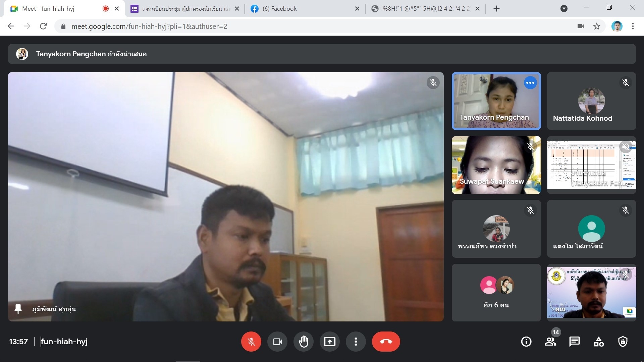This screenshot has width=644, height=362.
Task: Unmute the red microphone button
Action: (x=251, y=342)
